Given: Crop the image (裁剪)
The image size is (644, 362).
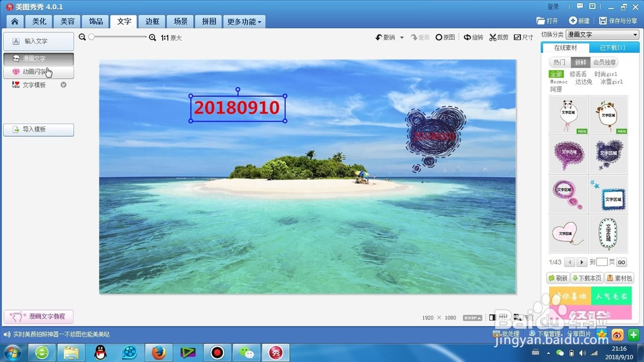Looking at the screenshot, I should pos(498,37).
